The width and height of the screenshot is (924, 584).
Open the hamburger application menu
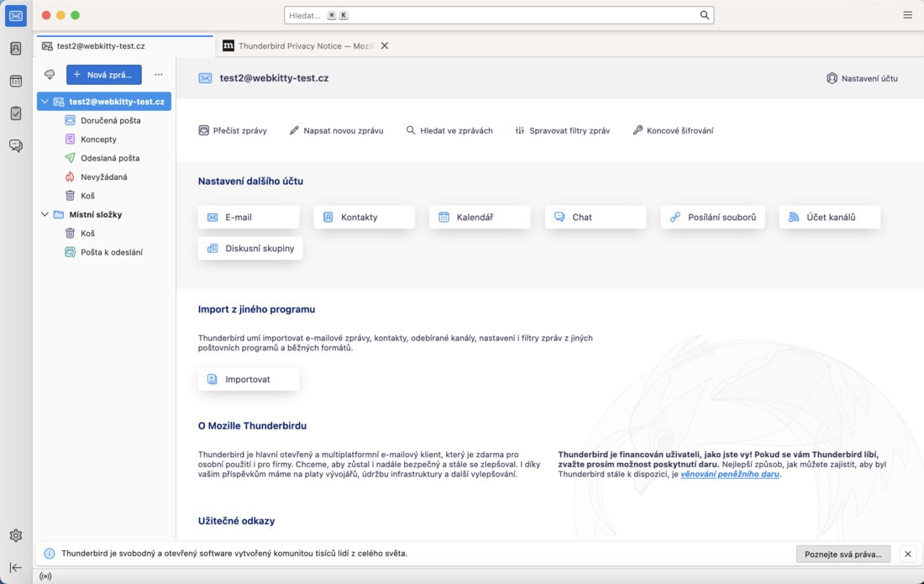tap(907, 15)
